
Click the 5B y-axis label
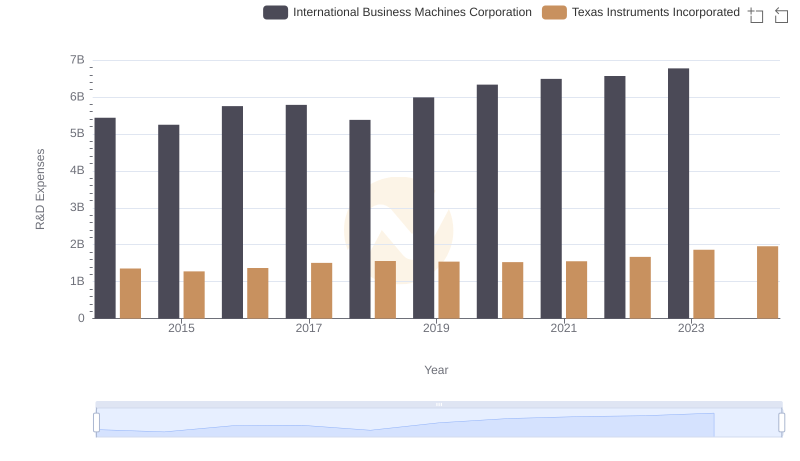(77, 134)
